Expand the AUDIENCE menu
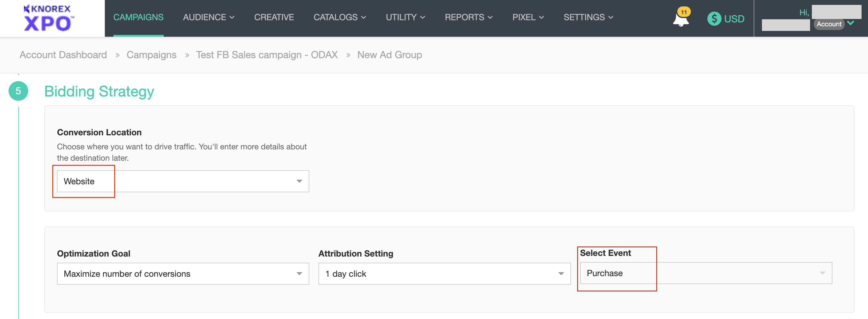The height and width of the screenshot is (319, 868). pos(209,17)
